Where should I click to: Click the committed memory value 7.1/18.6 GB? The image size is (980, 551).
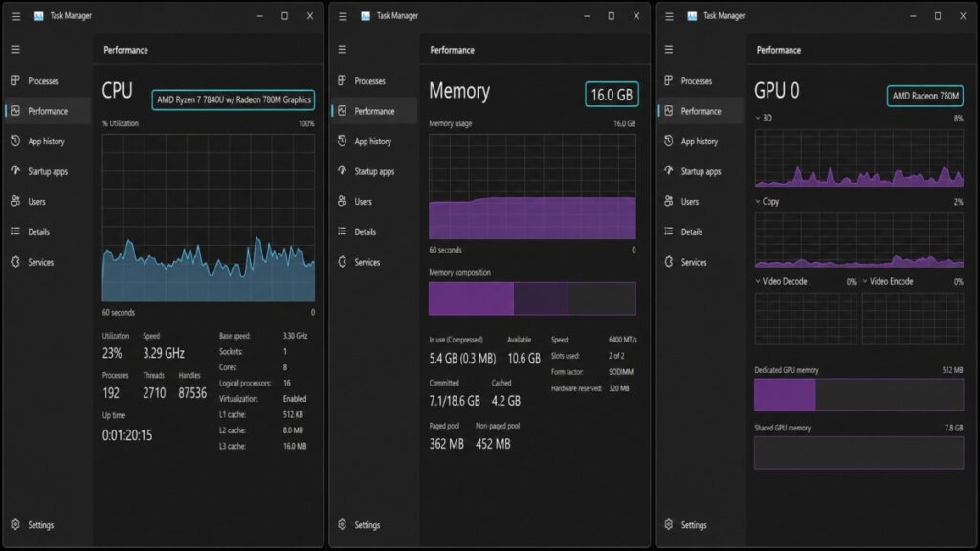pyautogui.click(x=455, y=401)
